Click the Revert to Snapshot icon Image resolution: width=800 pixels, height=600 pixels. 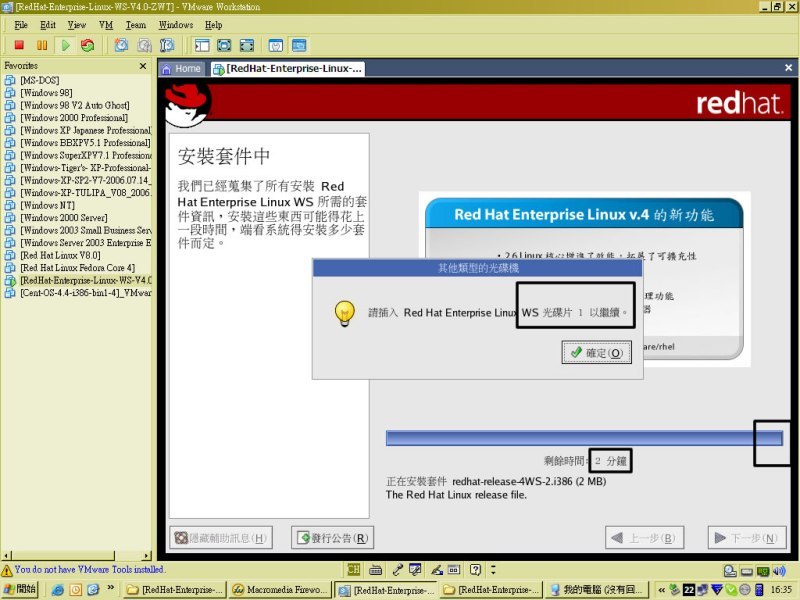coord(144,45)
